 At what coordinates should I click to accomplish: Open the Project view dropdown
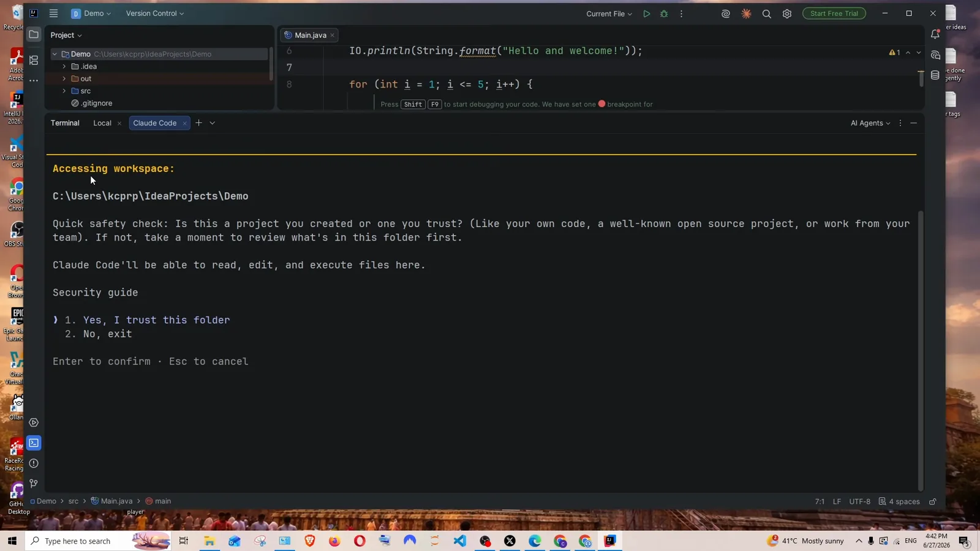66,35
